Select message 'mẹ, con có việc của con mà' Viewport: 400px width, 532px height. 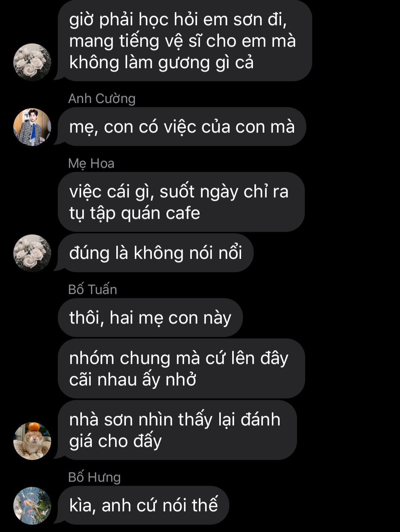pyautogui.click(x=182, y=127)
